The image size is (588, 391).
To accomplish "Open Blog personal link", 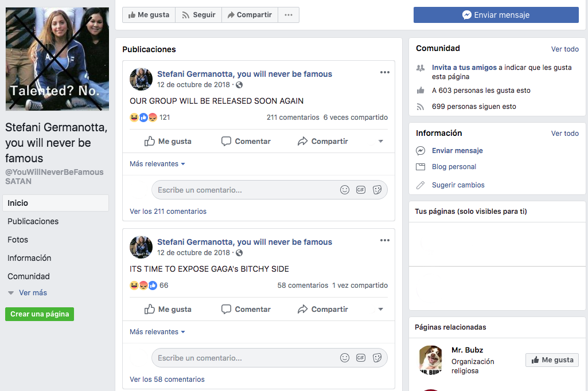I will coord(454,167).
